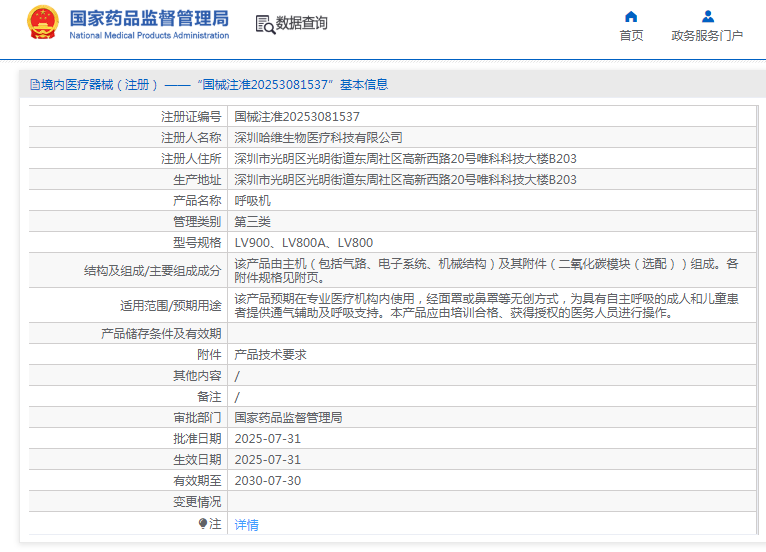Click the 其他内容 row label
Viewport: 766px width, 552px height.
(x=197, y=376)
